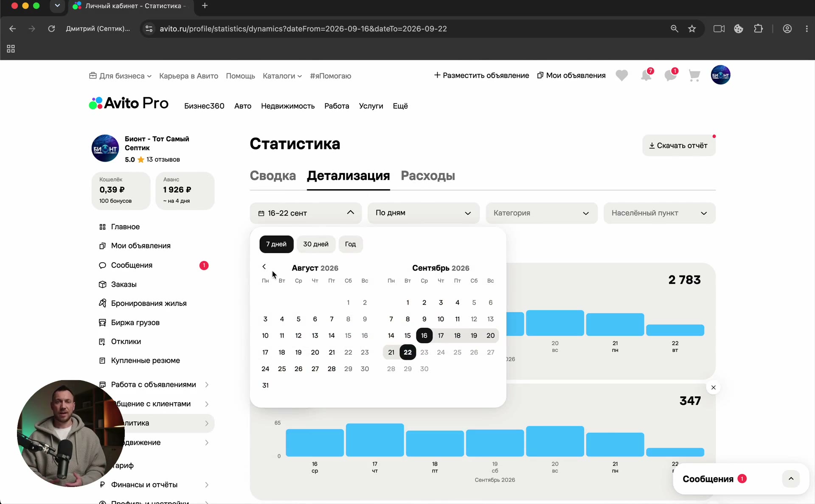Image resolution: width=815 pixels, height=504 pixels.
Task: Go back with browser back arrow
Action: (12, 29)
